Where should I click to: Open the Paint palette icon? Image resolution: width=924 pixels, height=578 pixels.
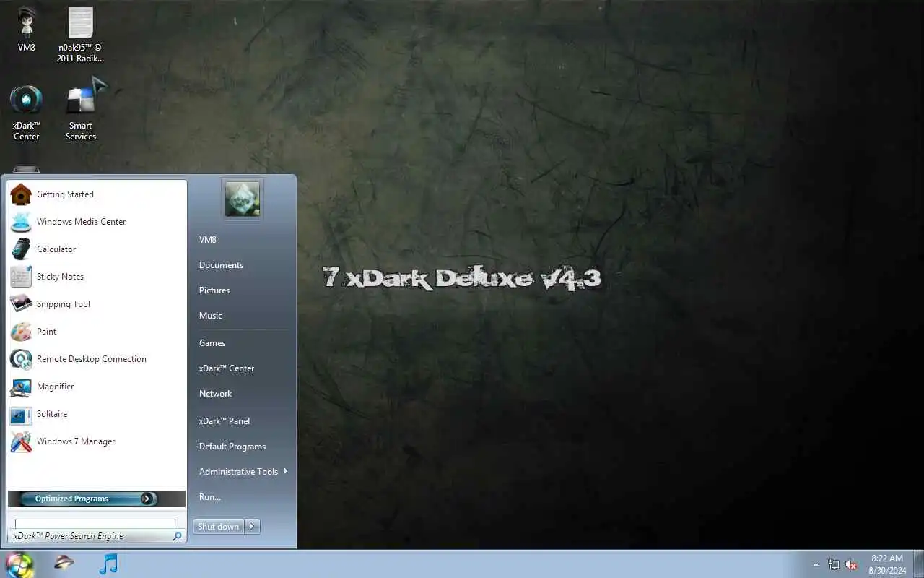[x=21, y=332]
